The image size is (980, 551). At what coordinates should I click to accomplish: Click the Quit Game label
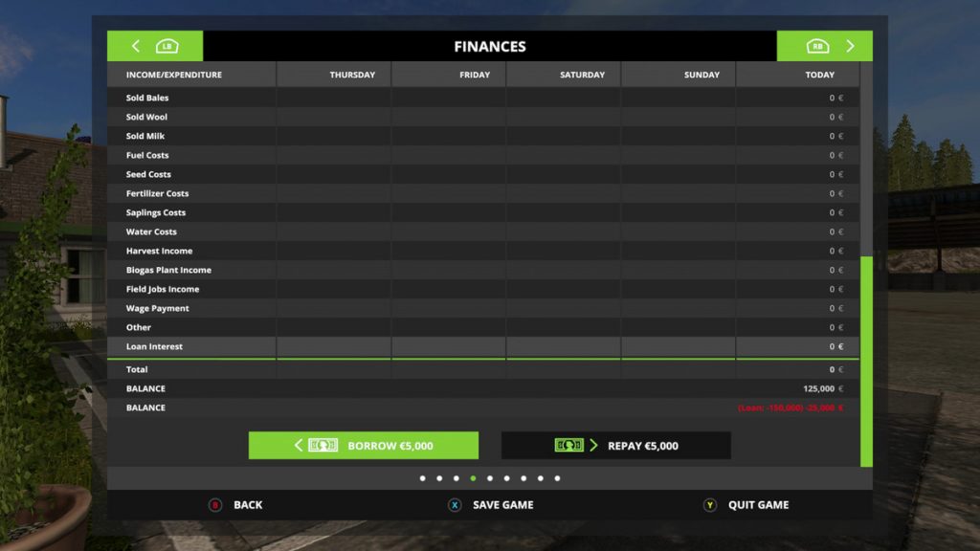[x=758, y=505]
